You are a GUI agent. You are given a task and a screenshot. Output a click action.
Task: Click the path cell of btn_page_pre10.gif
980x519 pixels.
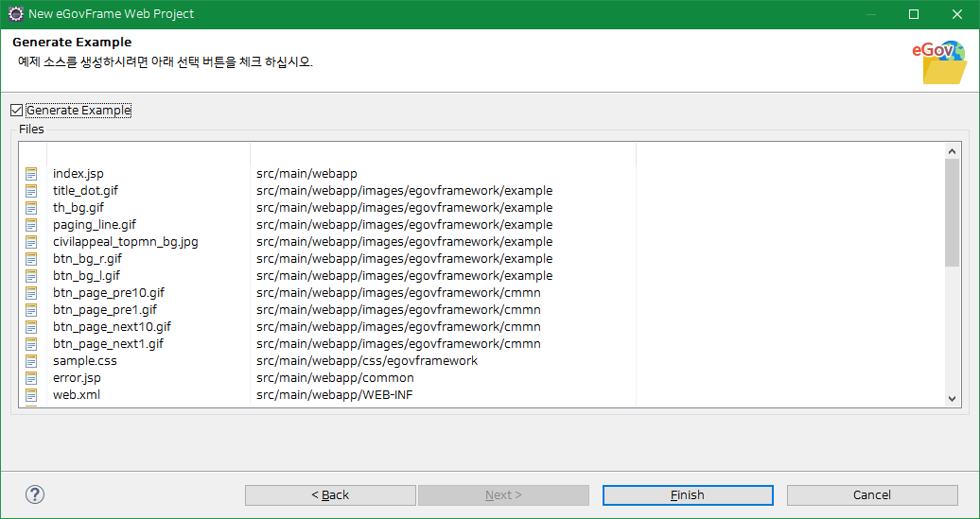point(399,293)
